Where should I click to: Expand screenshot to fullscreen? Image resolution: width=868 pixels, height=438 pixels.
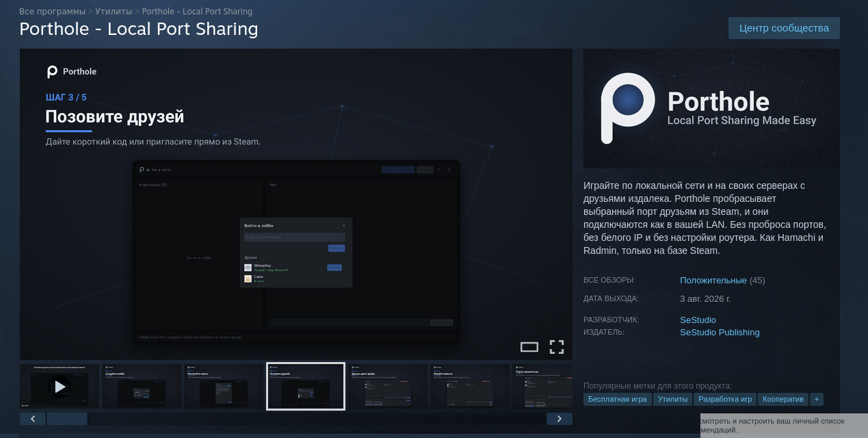click(x=557, y=347)
